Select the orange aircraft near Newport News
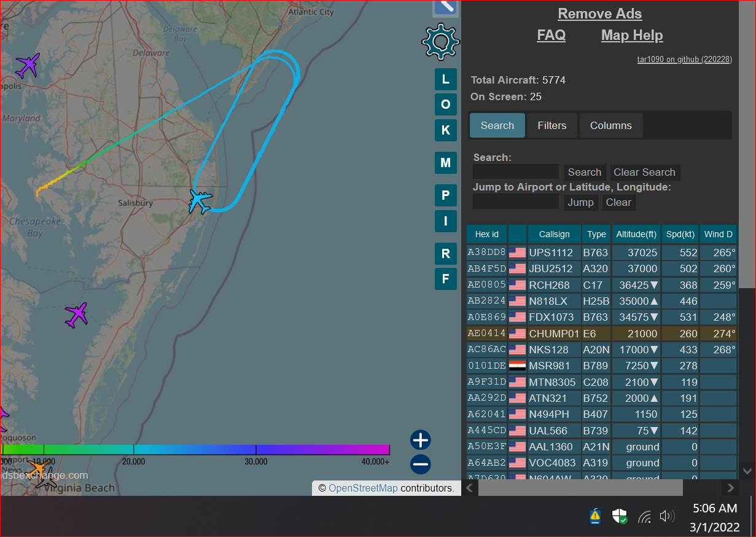 (x=38, y=468)
